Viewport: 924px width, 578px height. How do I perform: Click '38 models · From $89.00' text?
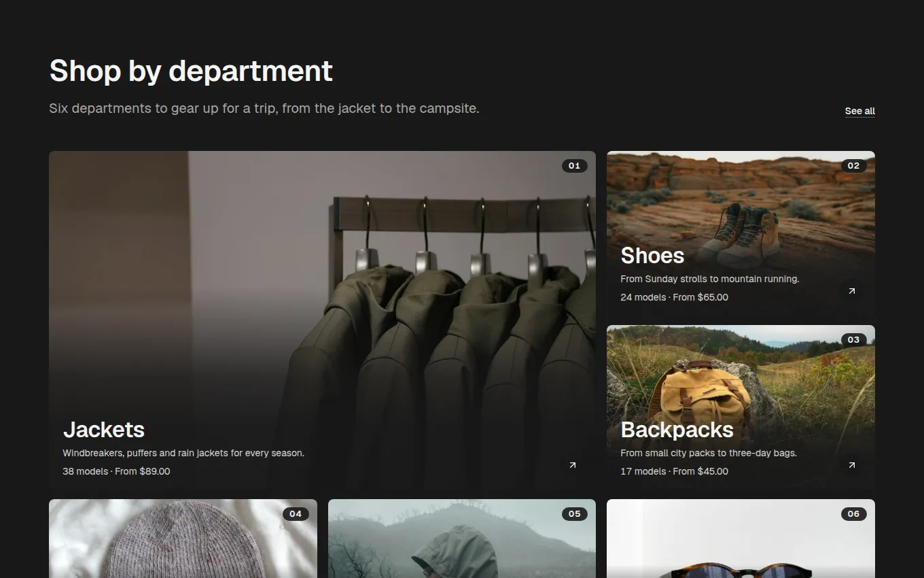[x=116, y=471]
